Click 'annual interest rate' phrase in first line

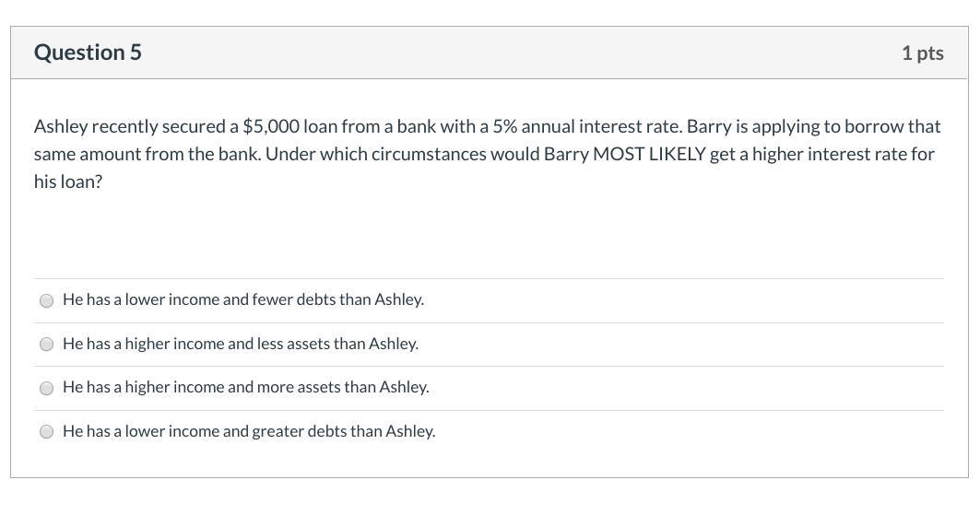pos(601,127)
